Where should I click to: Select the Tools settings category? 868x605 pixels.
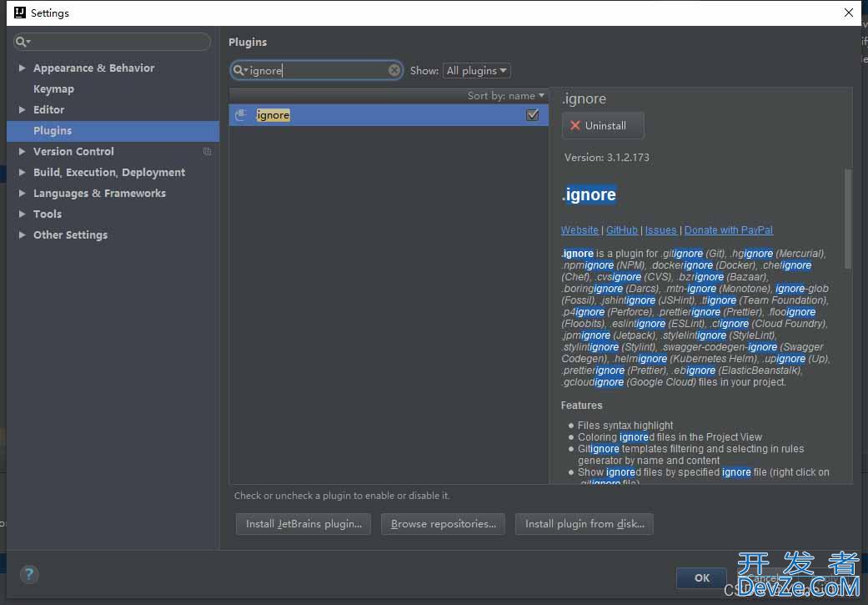pyautogui.click(x=48, y=214)
